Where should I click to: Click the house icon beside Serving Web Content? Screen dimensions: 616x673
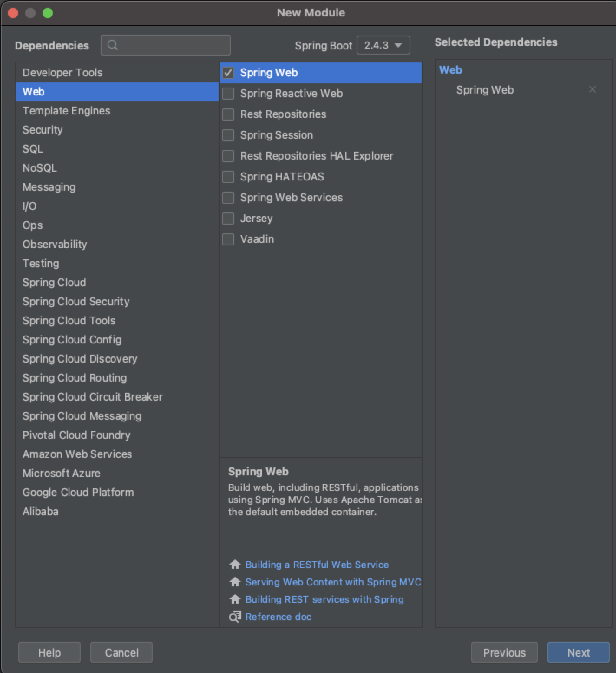click(x=235, y=582)
